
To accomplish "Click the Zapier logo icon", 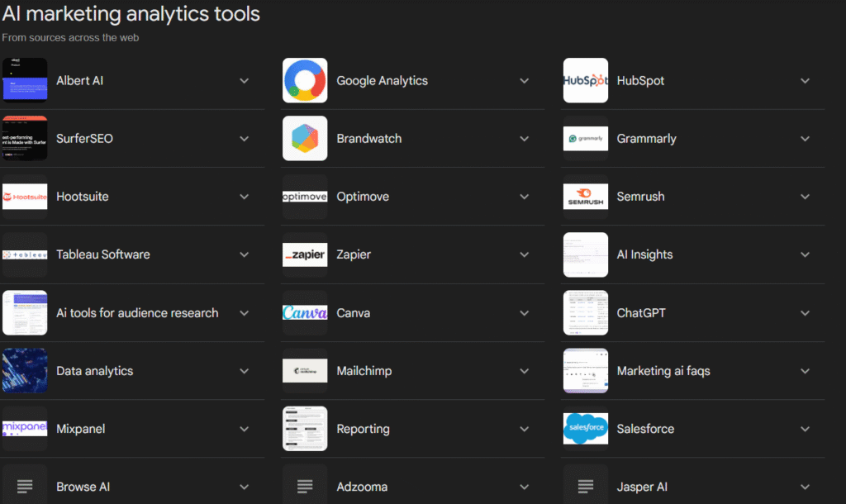I will point(305,254).
